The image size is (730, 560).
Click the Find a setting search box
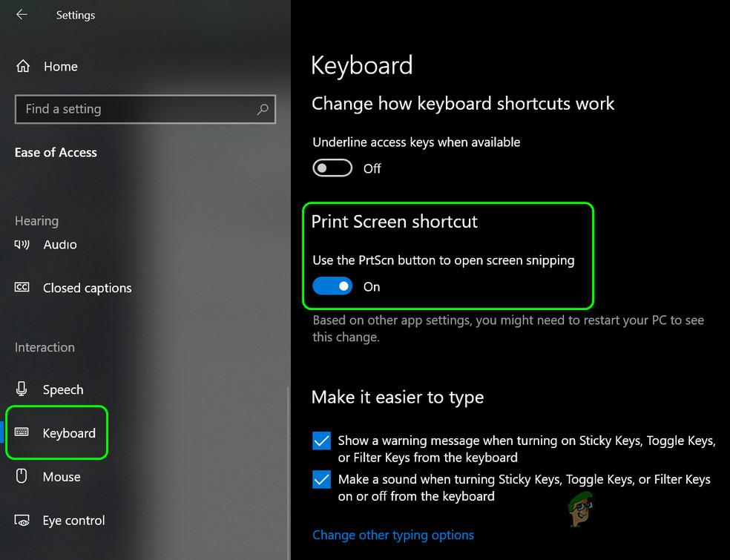(x=134, y=109)
